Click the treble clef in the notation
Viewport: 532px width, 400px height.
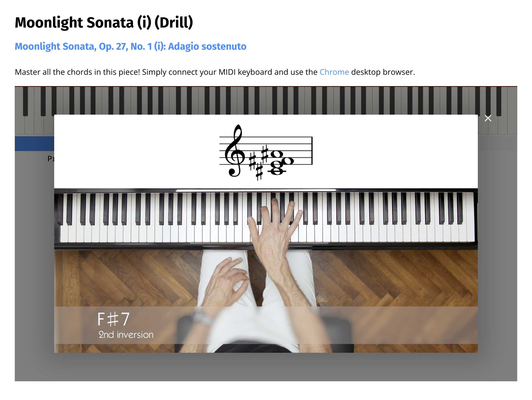pyautogui.click(x=234, y=151)
